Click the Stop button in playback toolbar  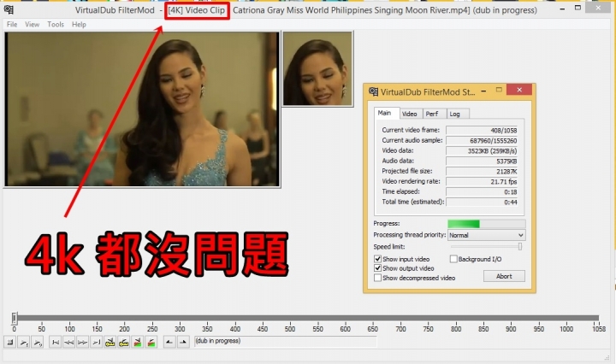click(x=10, y=343)
